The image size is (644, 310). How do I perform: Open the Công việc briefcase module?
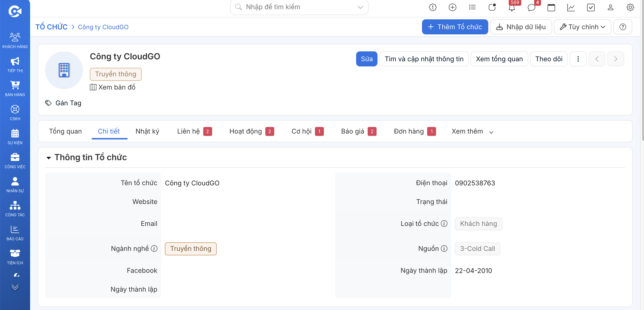tap(15, 161)
